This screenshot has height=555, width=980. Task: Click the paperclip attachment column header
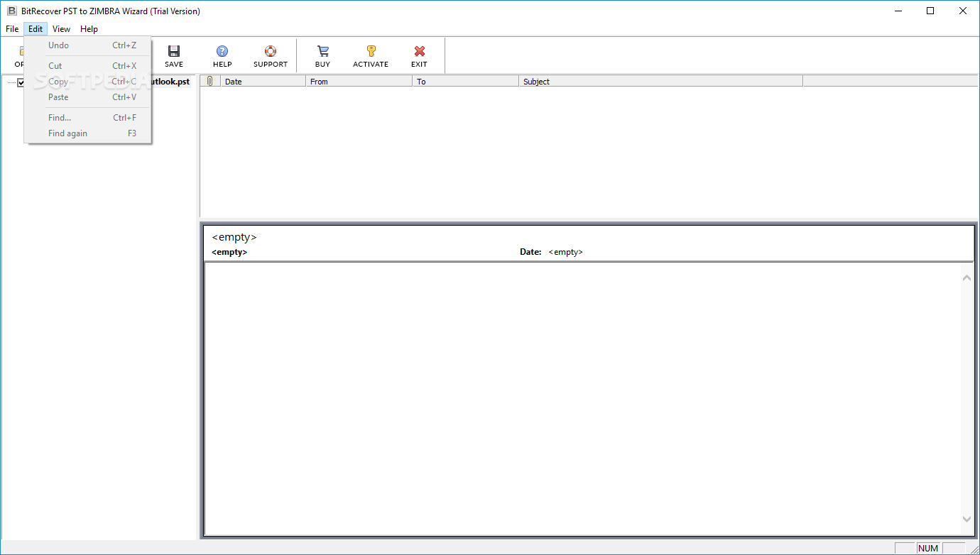(x=210, y=81)
